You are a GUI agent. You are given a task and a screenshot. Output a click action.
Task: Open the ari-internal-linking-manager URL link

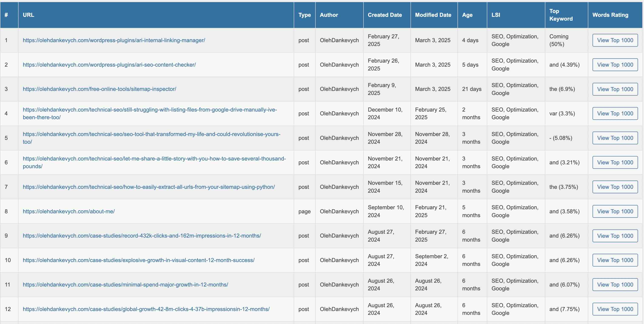coord(114,40)
